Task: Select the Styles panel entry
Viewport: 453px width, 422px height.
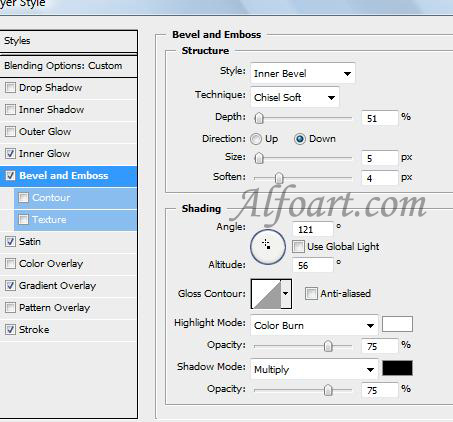Action: coord(68,41)
